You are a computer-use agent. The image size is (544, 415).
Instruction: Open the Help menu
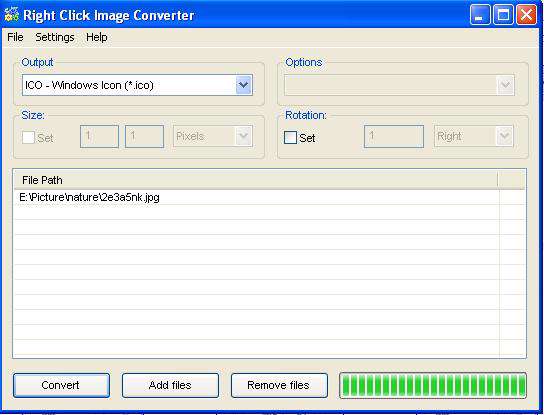(x=96, y=37)
